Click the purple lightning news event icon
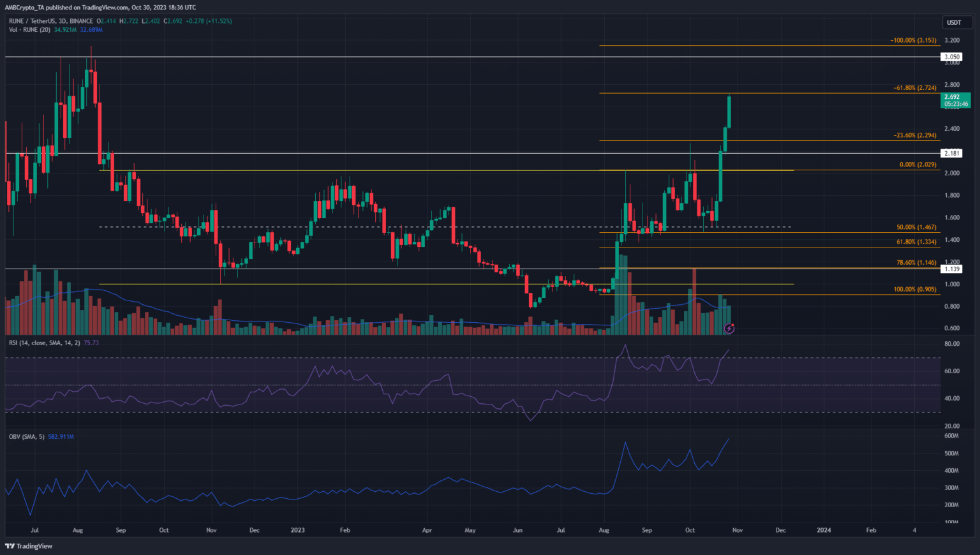980x555 pixels. 729,329
